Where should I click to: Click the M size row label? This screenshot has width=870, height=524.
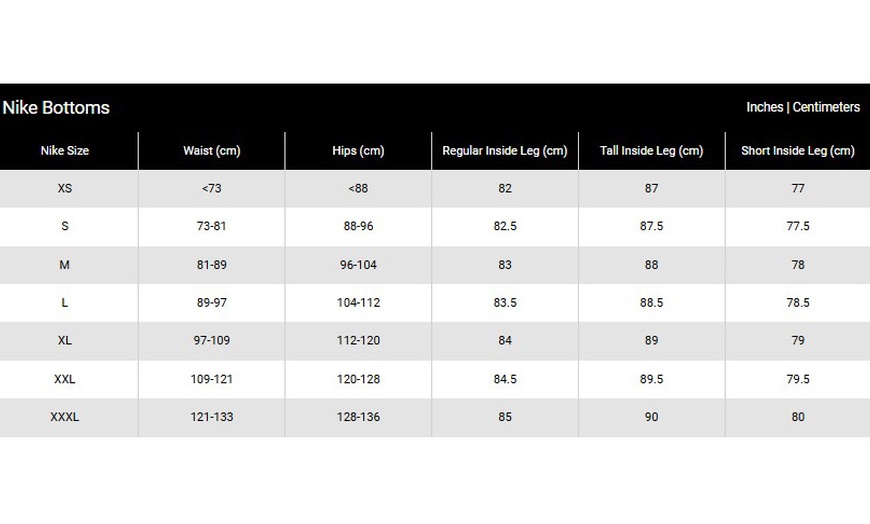click(x=65, y=265)
